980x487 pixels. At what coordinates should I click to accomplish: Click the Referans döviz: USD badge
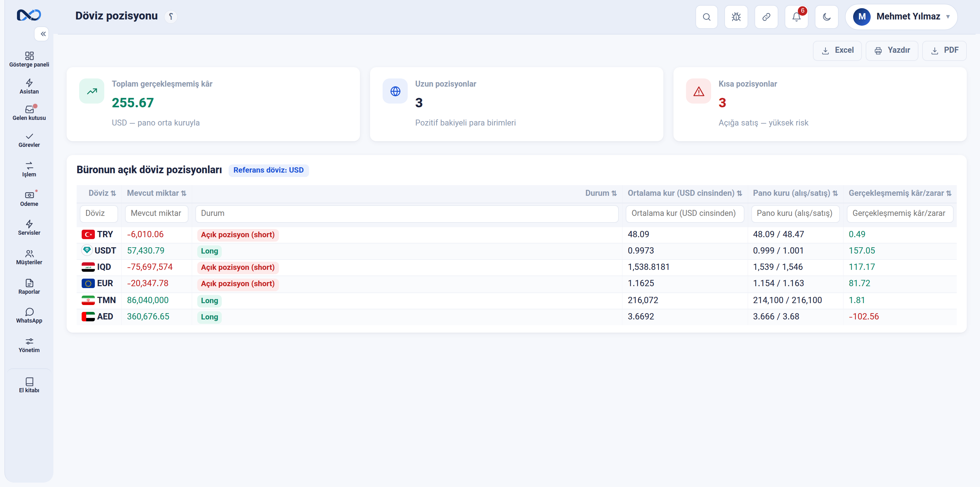point(268,170)
